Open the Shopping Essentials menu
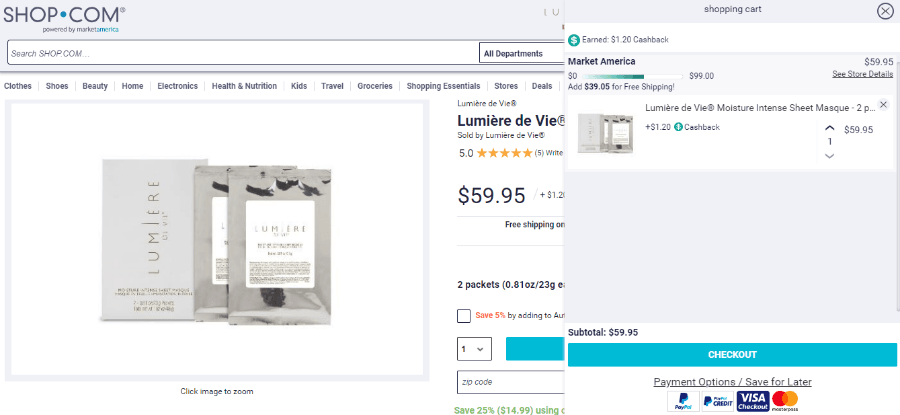 point(443,86)
